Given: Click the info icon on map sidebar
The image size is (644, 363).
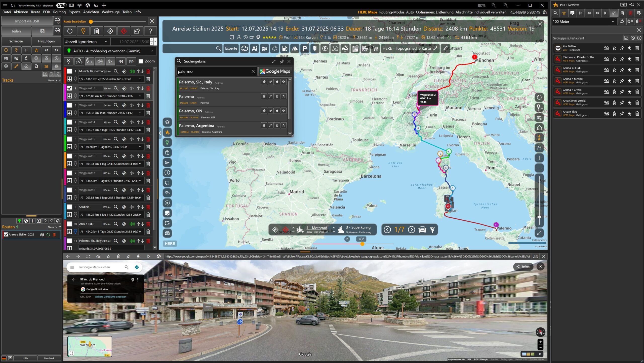Looking at the screenshot, I should click(167, 173).
